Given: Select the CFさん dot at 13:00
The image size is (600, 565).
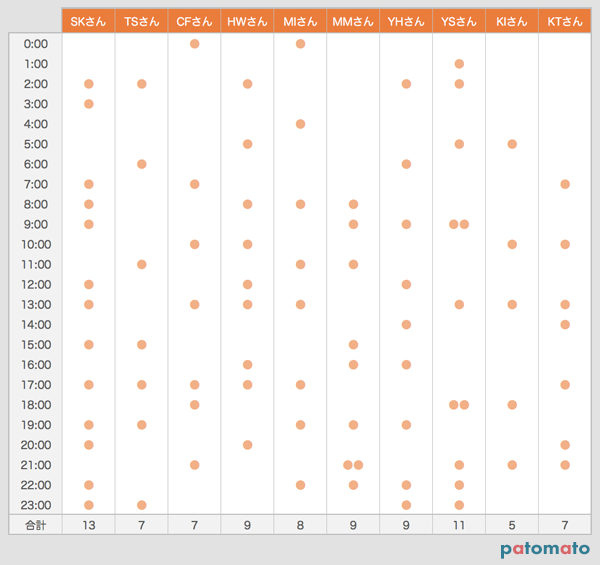Looking at the screenshot, I should [194, 304].
